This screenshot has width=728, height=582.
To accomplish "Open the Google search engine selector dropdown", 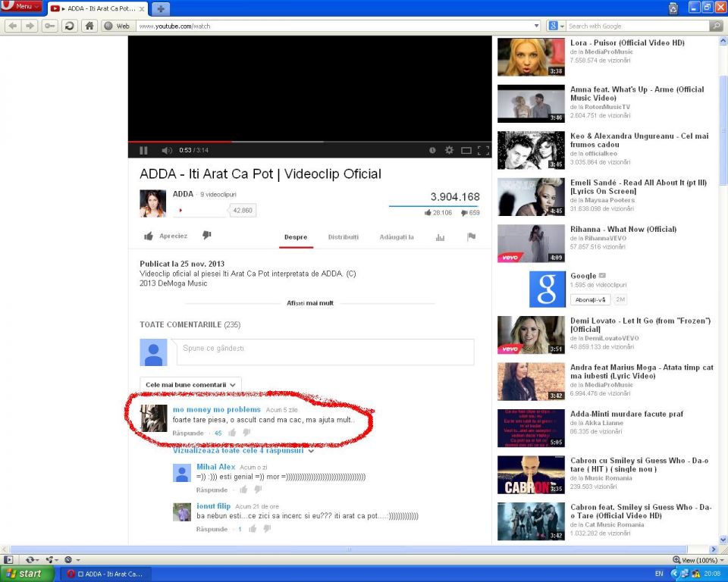I will 556,26.
